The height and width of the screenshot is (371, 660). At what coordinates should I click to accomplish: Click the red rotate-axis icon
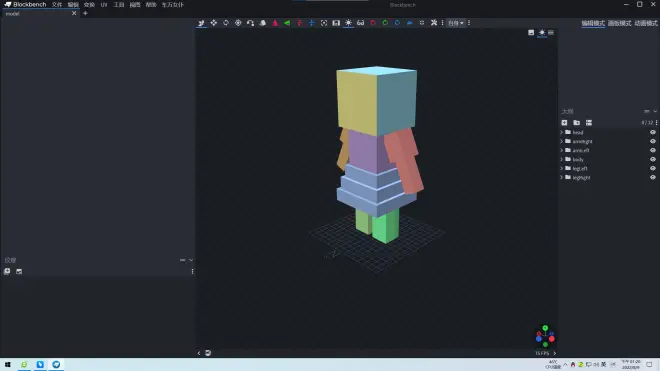pyautogui.click(x=373, y=23)
